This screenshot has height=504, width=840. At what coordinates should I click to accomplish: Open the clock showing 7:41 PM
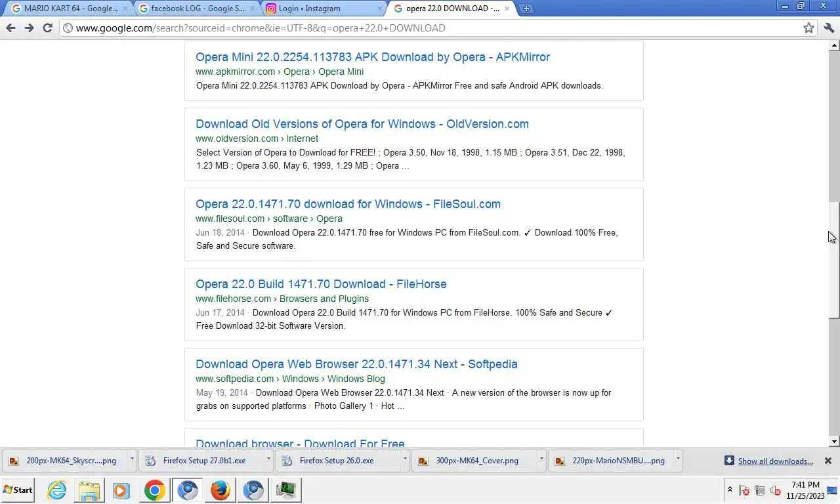(x=805, y=490)
